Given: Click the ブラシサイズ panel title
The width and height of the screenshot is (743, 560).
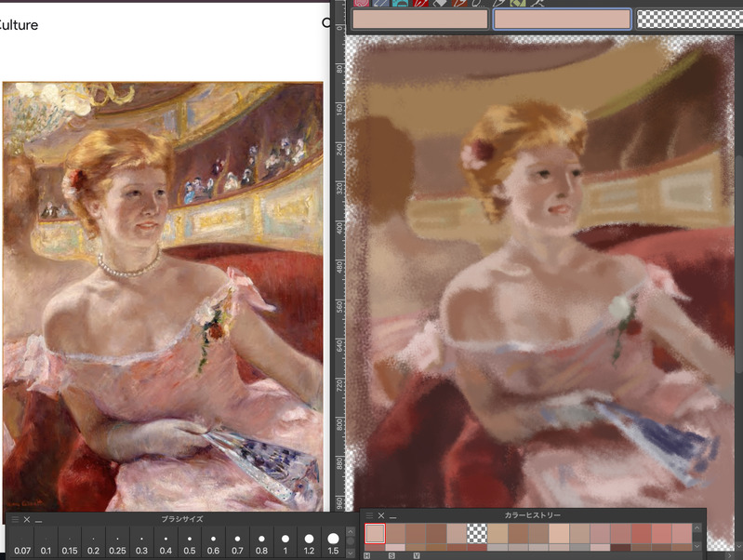Looking at the screenshot, I should [x=182, y=519].
